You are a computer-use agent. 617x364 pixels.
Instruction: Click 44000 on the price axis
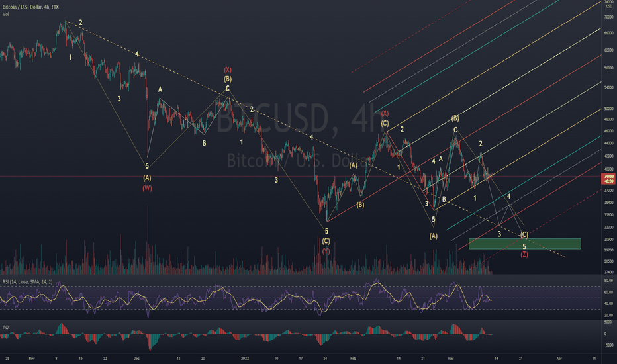tap(609, 143)
